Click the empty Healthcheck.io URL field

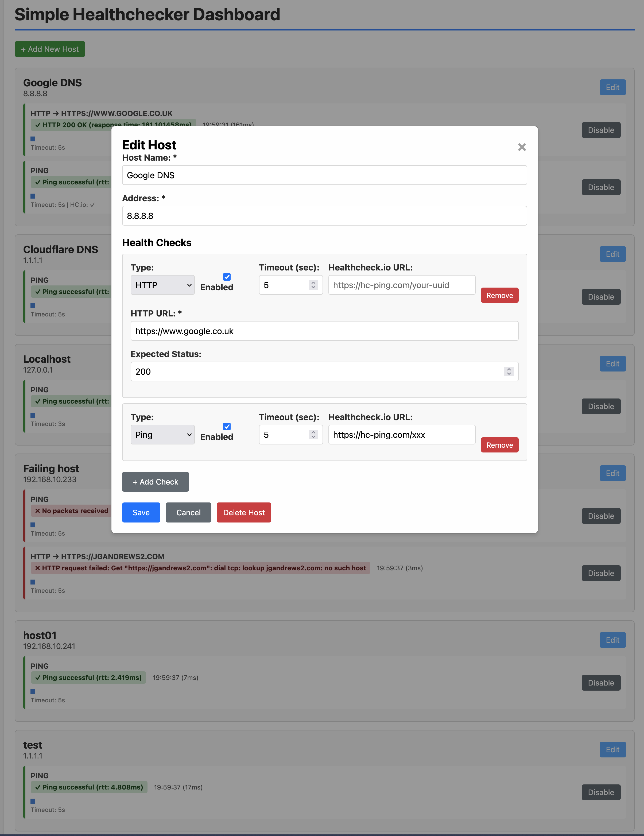401,285
